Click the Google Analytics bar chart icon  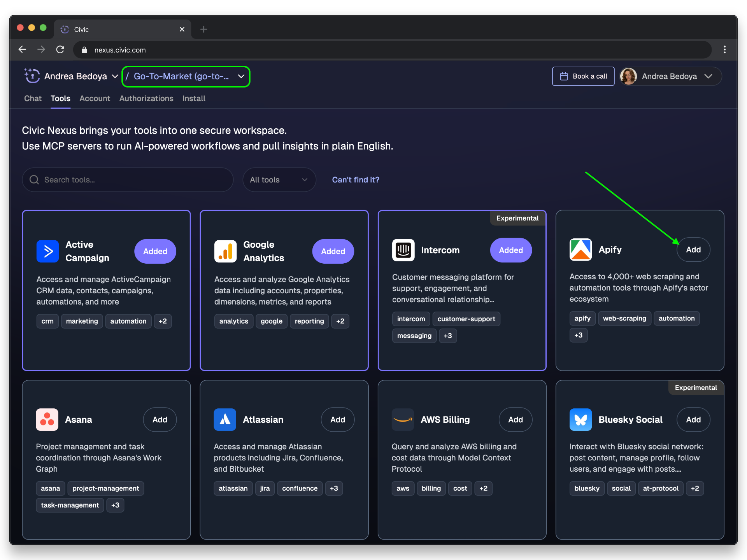point(225,251)
